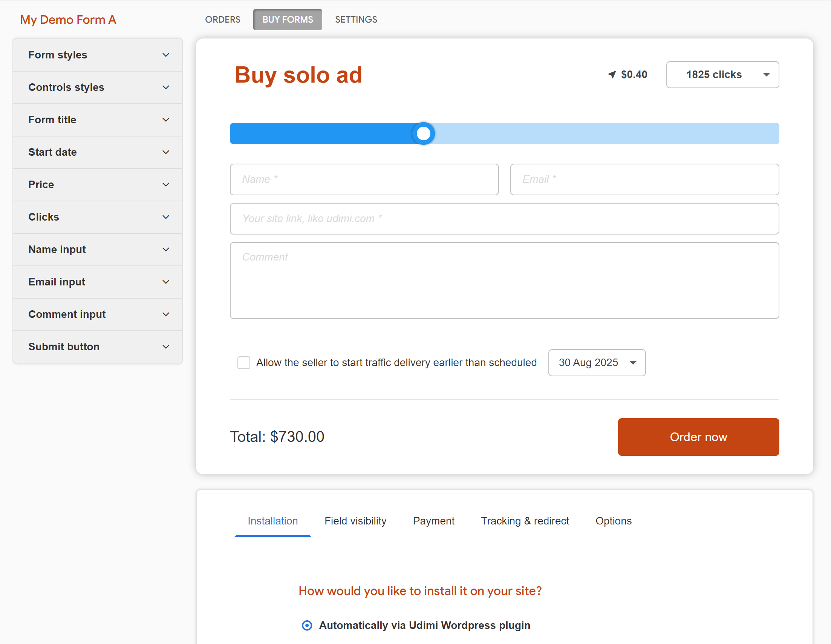Switch to the Field visibility tab
Image resolution: width=831 pixels, height=644 pixels.
tap(355, 521)
